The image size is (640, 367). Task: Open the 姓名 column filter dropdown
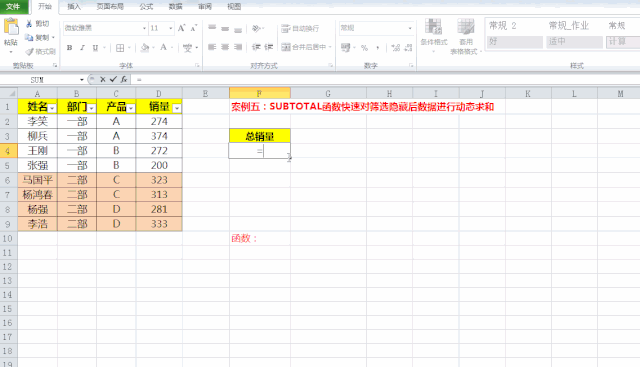[52, 108]
